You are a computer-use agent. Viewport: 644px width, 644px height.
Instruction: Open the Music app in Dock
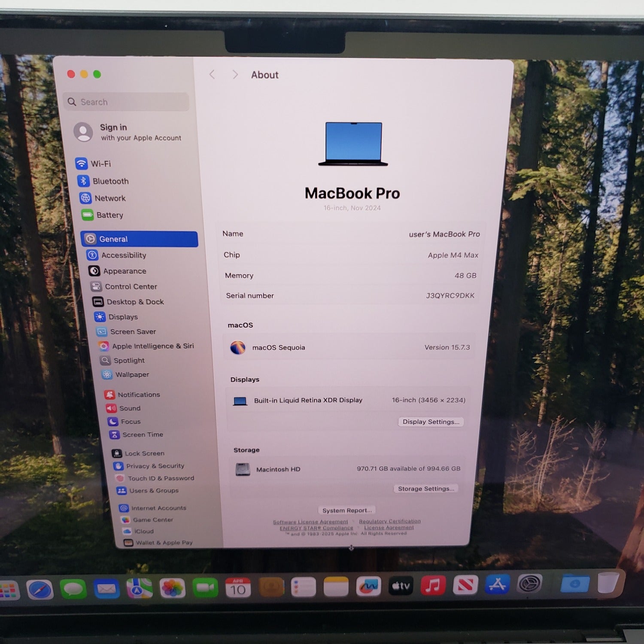433,586
